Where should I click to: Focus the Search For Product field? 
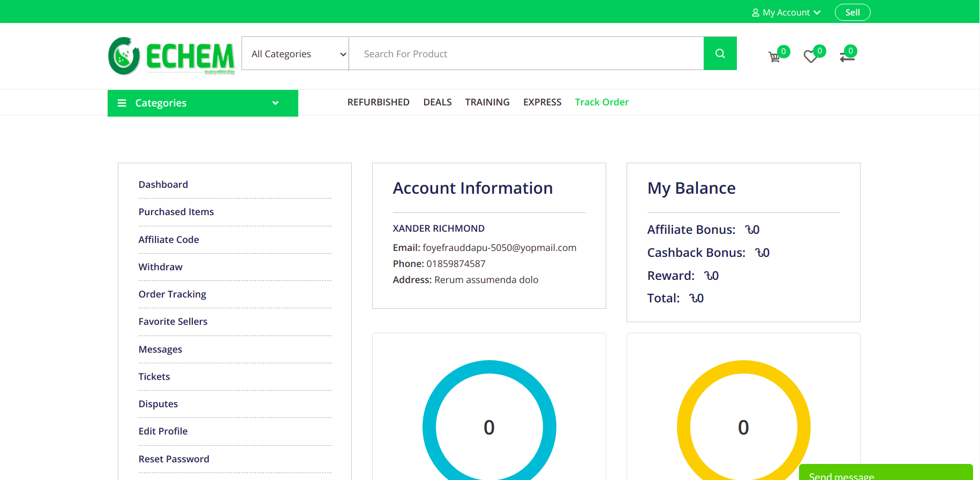click(x=526, y=54)
